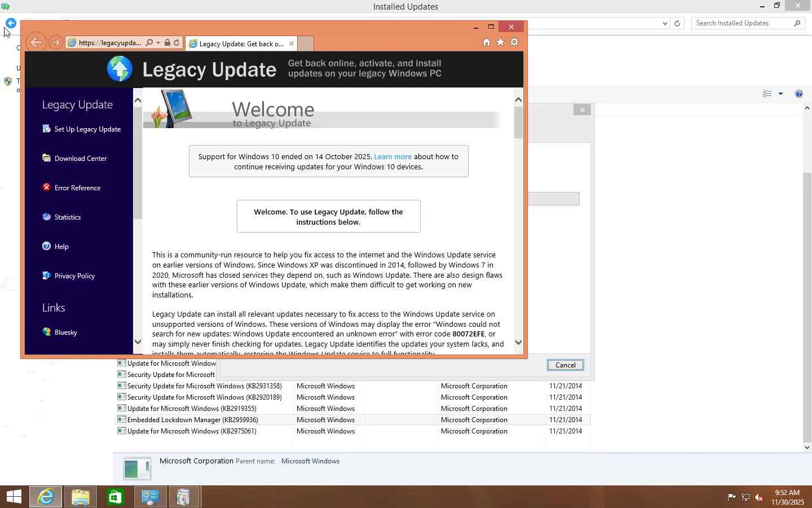
Task: Close the Legacy Update browser tab
Action: point(292,43)
